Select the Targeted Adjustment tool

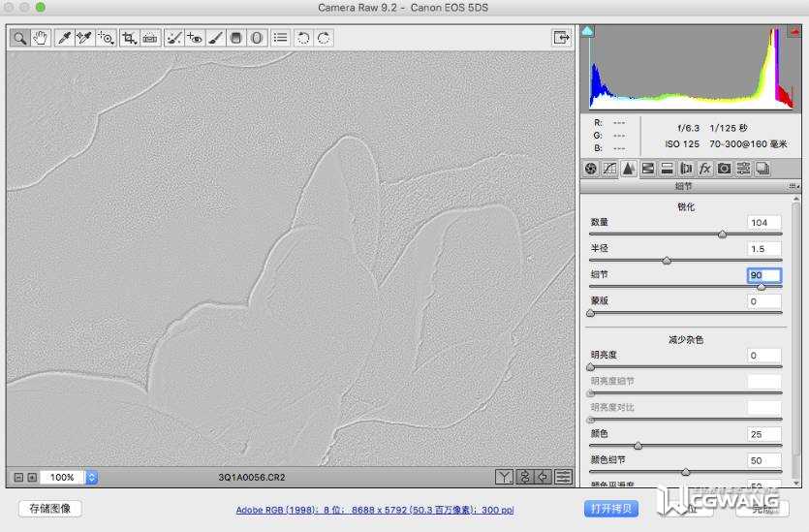click(107, 38)
